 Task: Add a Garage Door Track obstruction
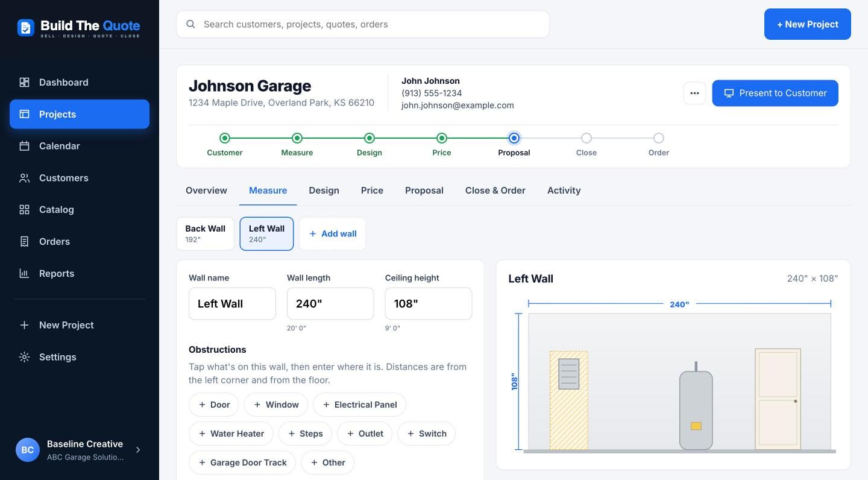click(242, 463)
